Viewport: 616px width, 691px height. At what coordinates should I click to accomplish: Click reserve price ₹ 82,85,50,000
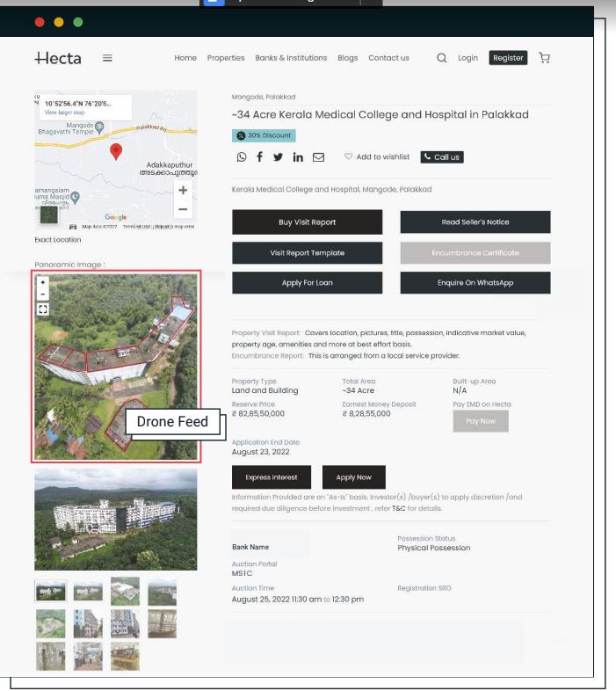258,413
